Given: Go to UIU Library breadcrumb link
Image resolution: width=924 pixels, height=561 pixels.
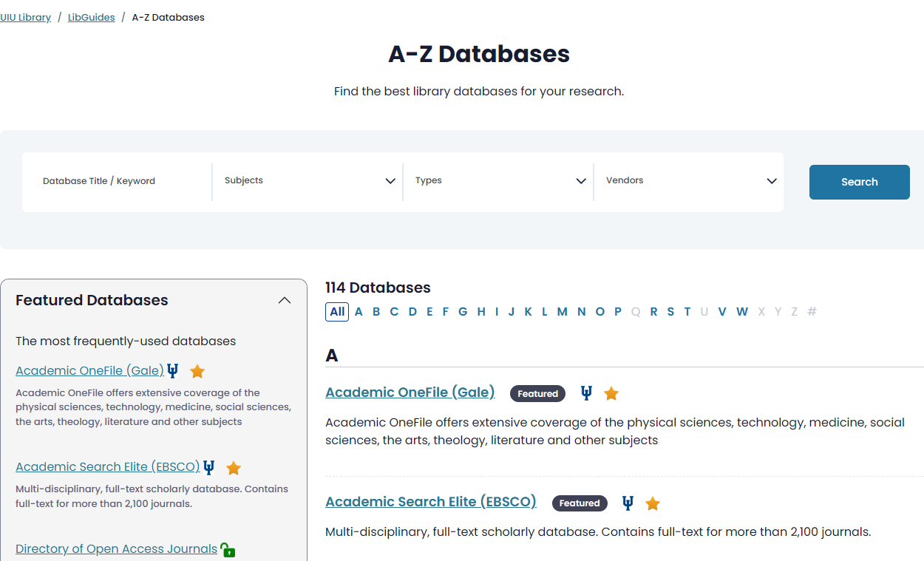Looking at the screenshot, I should click(25, 17).
